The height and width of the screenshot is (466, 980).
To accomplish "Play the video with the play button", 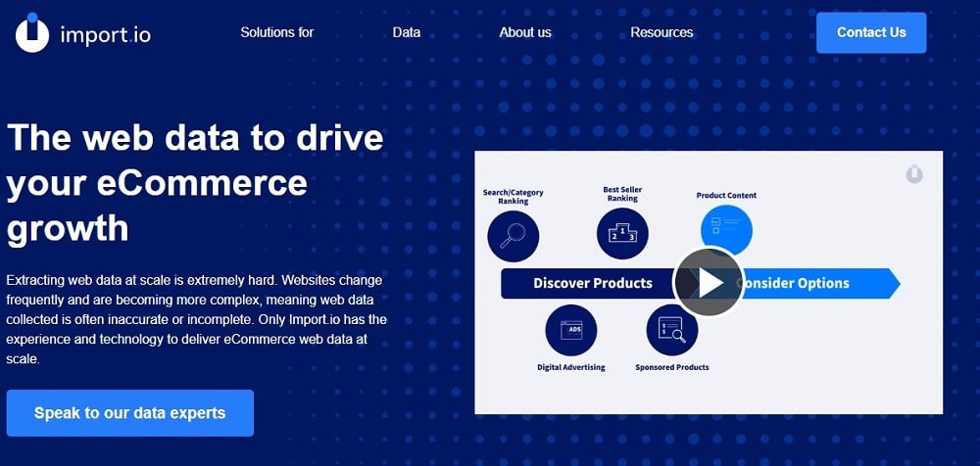I will click(x=709, y=283).
